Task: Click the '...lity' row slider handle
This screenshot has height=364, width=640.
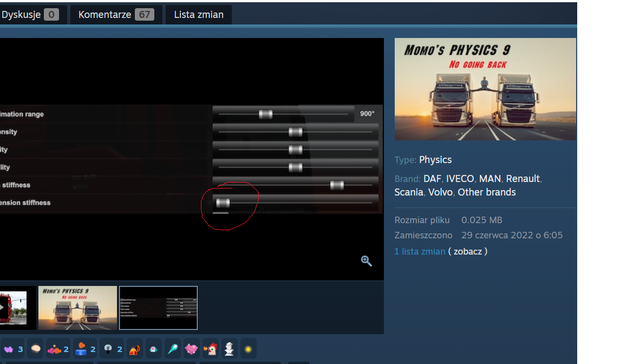Action: tap(296, 167)
